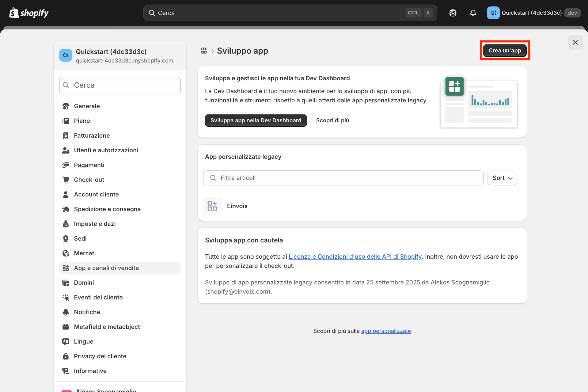The height and width of the screenshot is (392, 588).
Task: Click the Shopify logo in top bar
Action: pyautogui.click(x=29, y=13)
